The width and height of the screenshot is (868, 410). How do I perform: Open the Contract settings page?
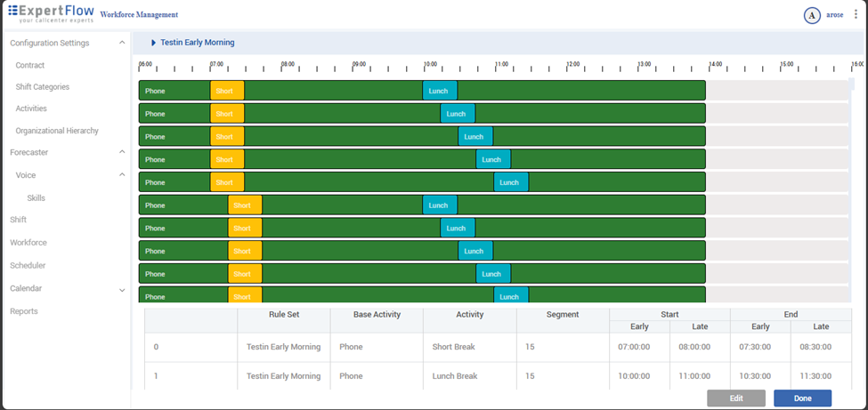pos(30,66)
